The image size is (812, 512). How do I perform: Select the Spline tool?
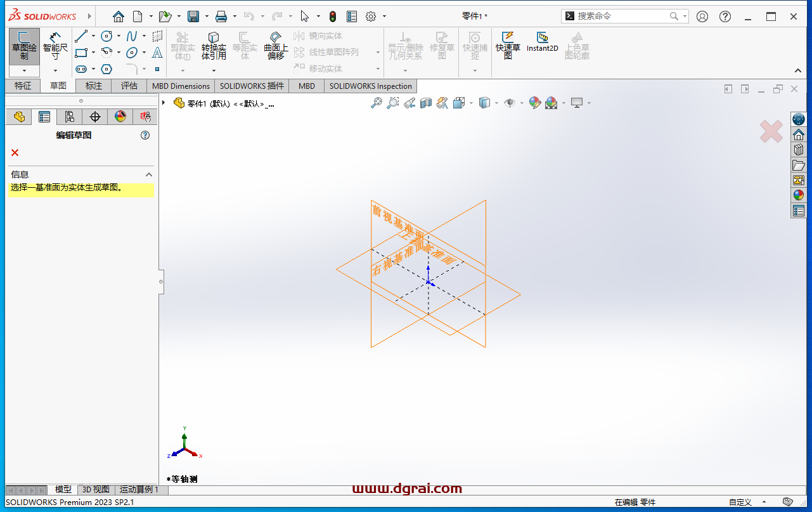[132, 36]
